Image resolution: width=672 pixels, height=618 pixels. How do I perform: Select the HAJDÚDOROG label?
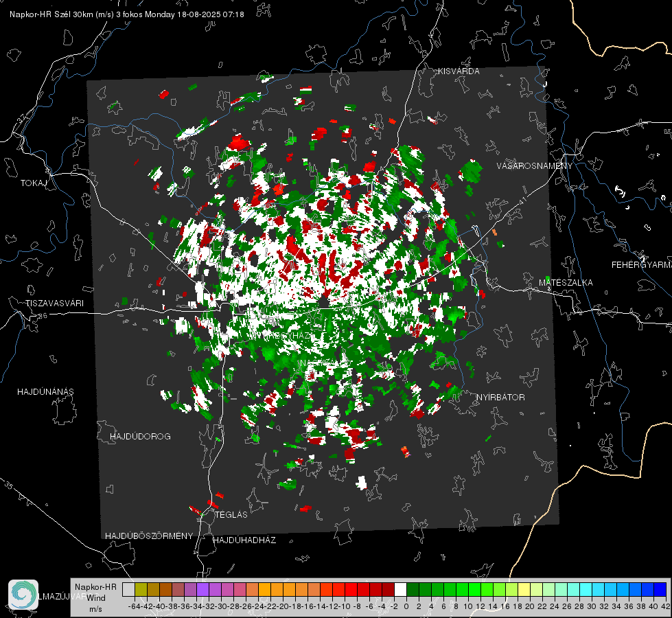pos(140,437)
